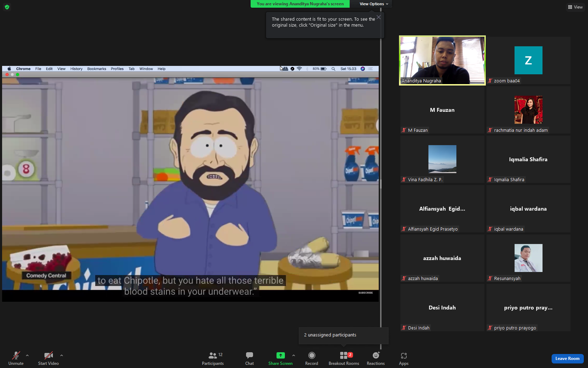Click the battery indicator showing 83%
Screen dimensions: 588x368
320,69
